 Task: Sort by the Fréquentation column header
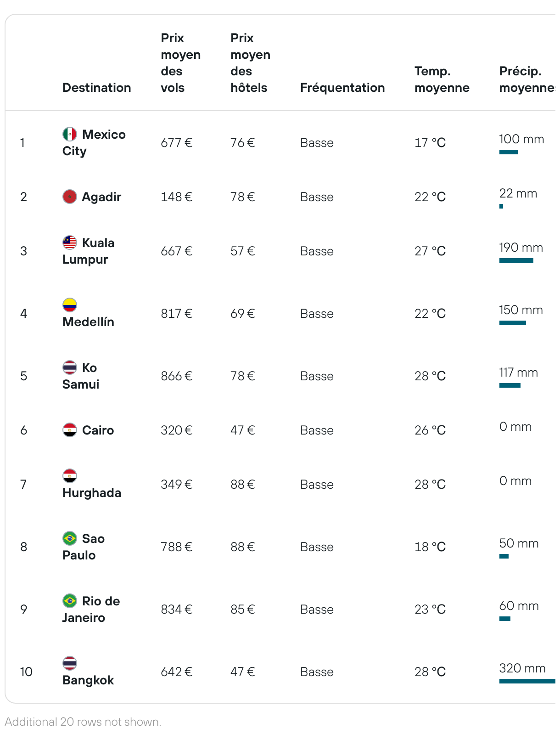342,88
